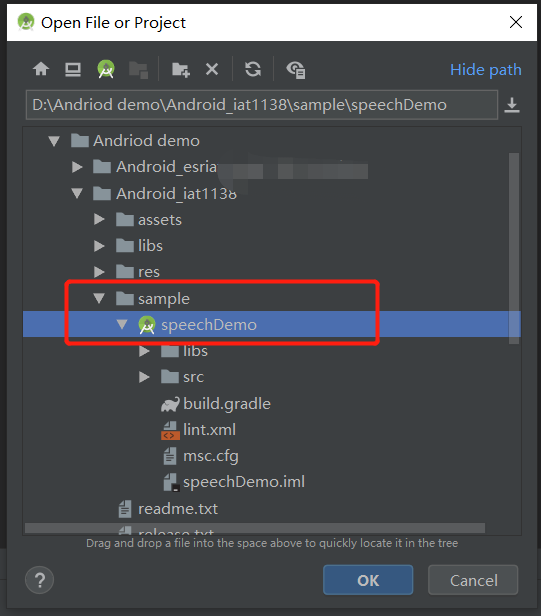Go to home directory icon
The height and width of the screenshot is (616, 541).
41,70
